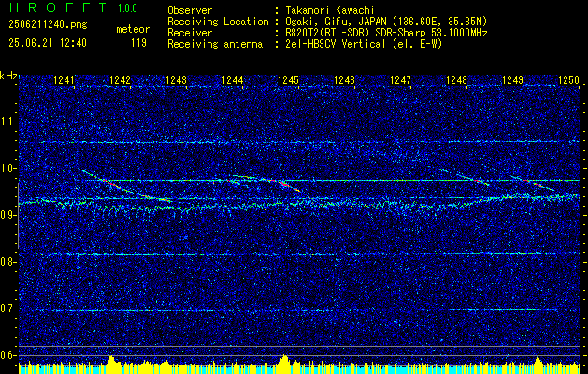
Task: Click the Receiving antenna label
Action: click(215, 44)
